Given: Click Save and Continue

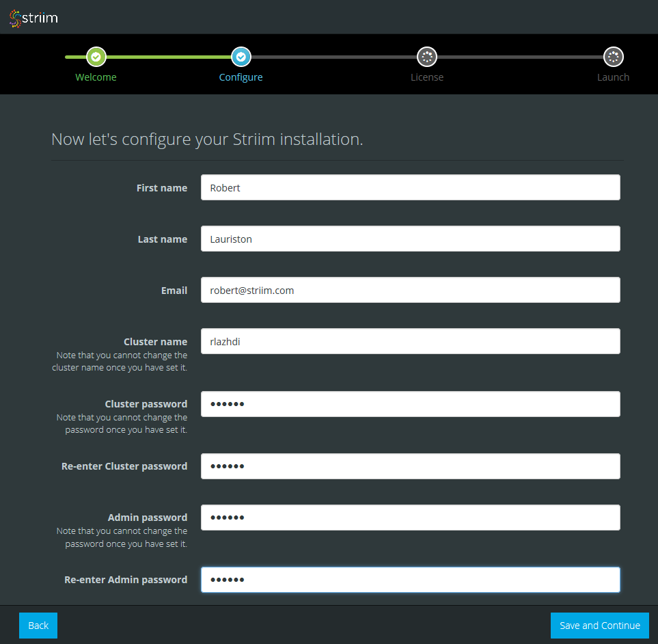Looking at the screenshot, I should pos(600,625).
